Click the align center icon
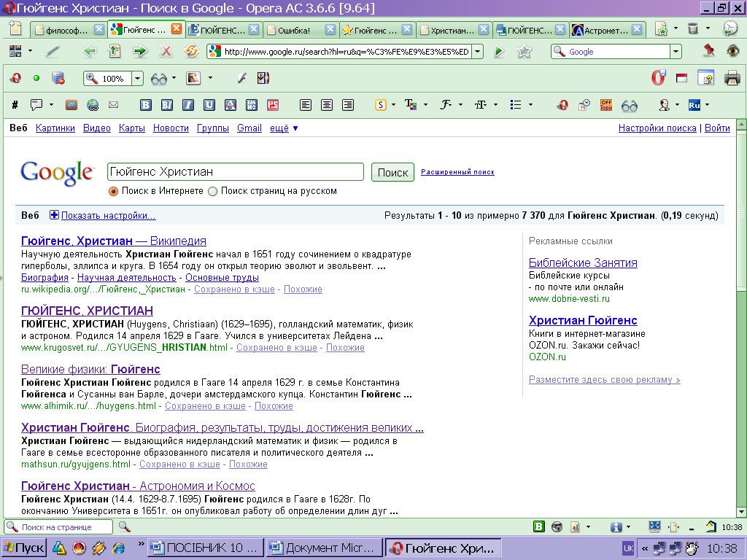 pyautogui.click(x=327, y=105)
